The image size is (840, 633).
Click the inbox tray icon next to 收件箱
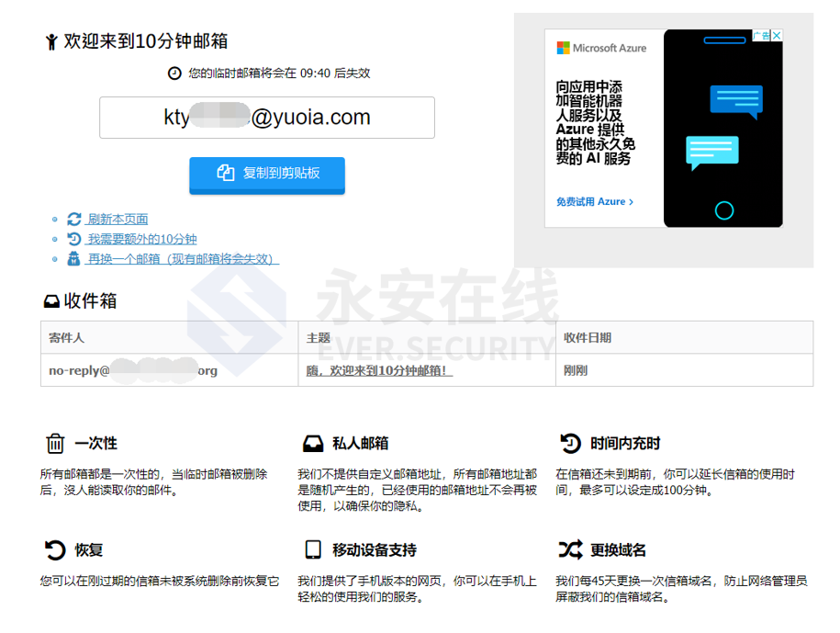pos(51,301)
